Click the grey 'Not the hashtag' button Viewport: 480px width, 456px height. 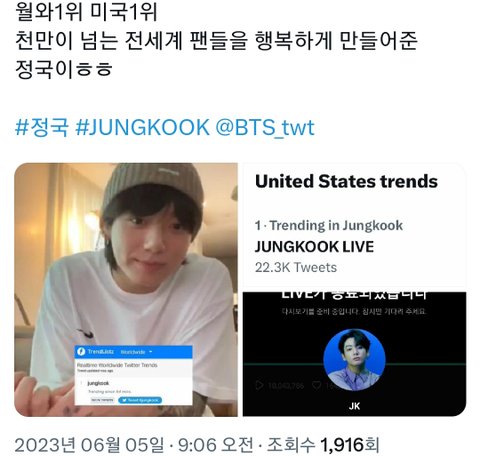coord(102,400)
